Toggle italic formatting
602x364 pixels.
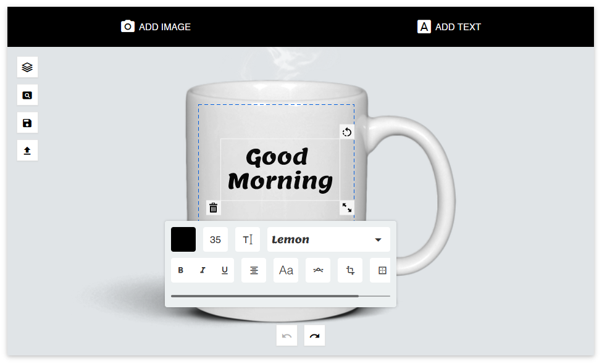pyautogui.click(x=202, y=270)
